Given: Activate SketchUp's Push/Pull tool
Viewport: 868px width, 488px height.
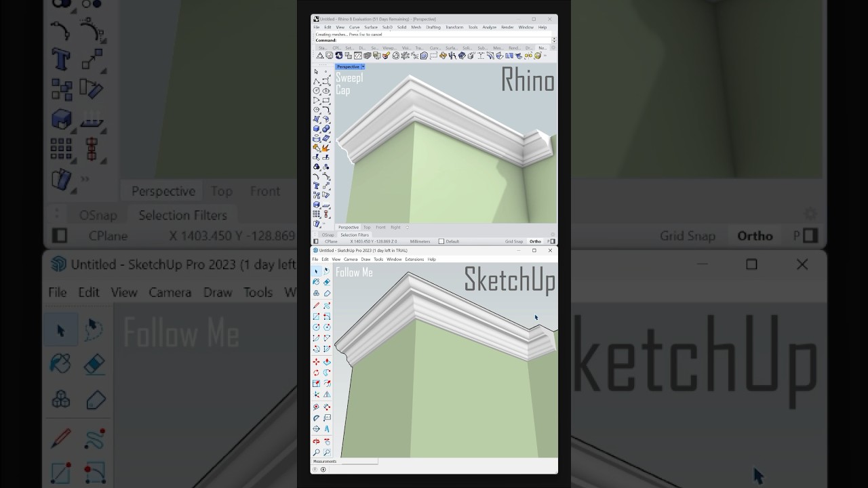Looking at the screenshot, I should 327,361.
